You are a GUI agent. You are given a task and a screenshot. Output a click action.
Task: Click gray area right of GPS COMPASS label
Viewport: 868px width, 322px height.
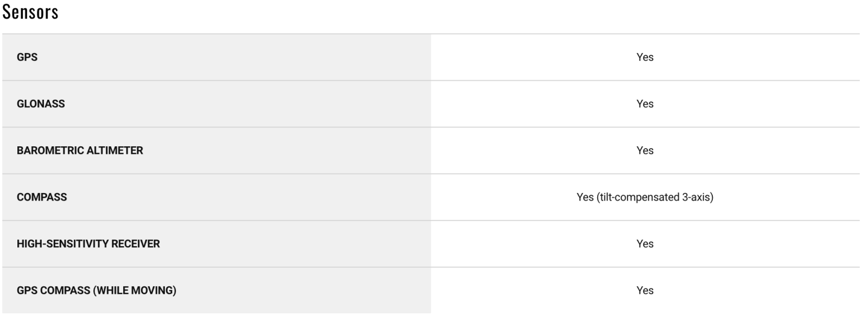click(304, 291)
